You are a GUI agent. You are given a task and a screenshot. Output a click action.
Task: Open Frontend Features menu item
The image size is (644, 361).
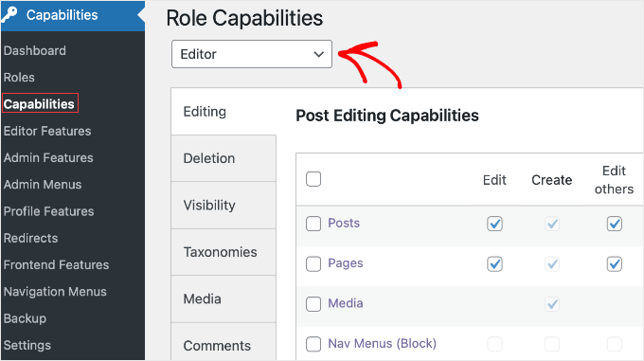[56, 264]
